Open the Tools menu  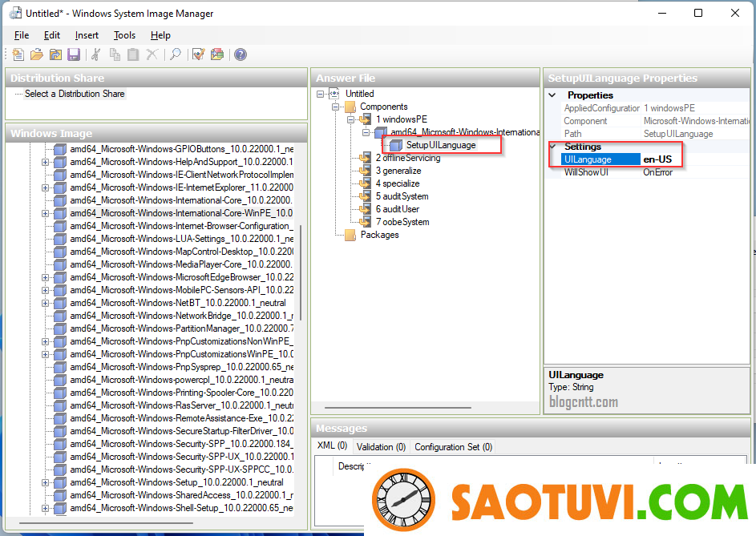(x=124, y=35)
